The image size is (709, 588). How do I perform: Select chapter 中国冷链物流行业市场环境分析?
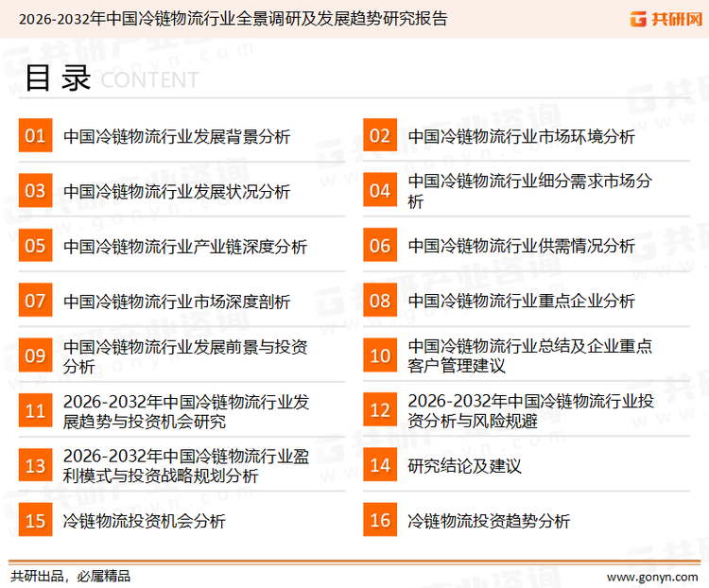point(521,136)
